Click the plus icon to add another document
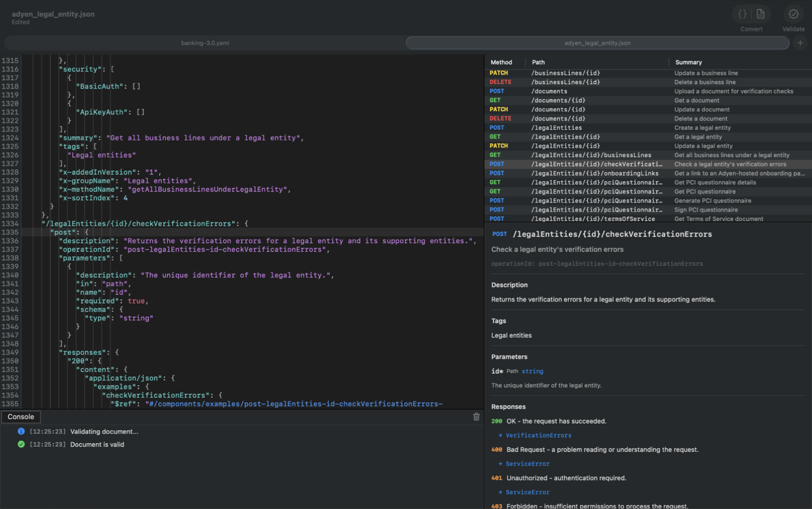The width and height of the screenshot is (812, 509). tap(800, 42)
